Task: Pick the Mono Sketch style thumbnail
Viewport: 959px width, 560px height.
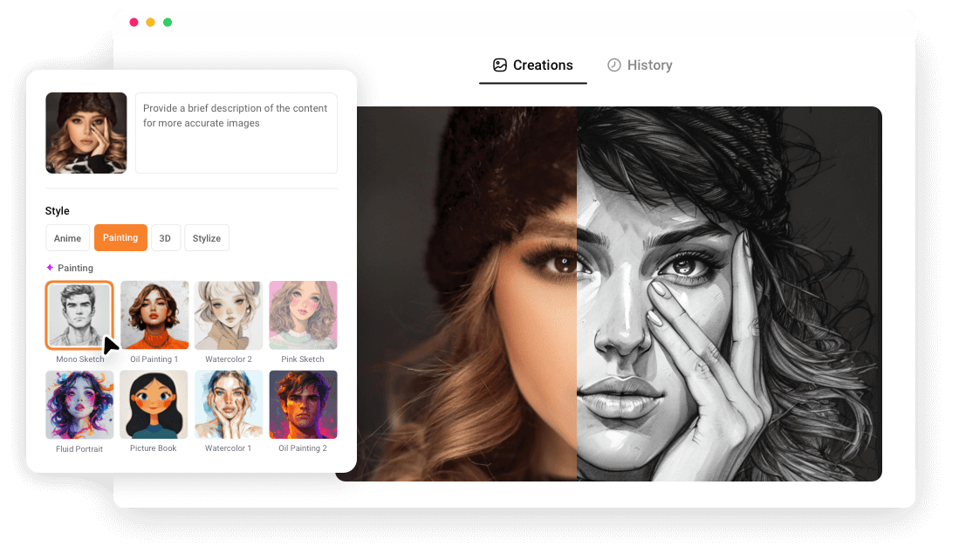Action: point(79,315)
